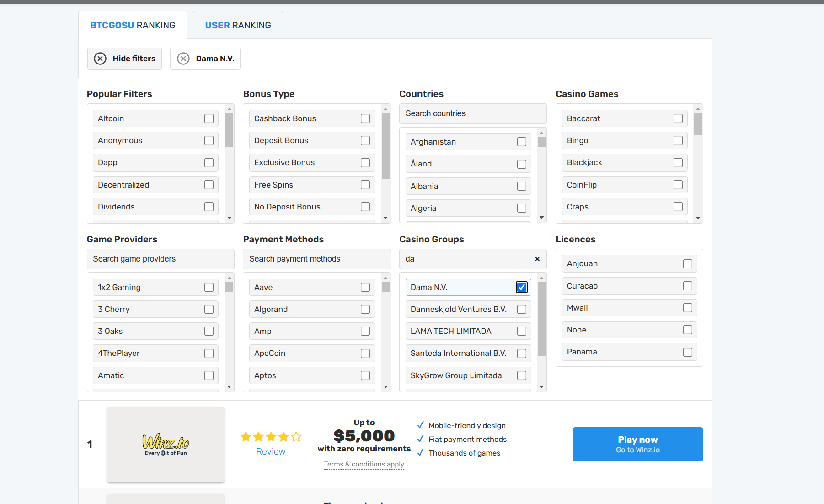Select the LAMA TECH LIMITADA row
Screen dimensions: 824x504
(468, 331)
